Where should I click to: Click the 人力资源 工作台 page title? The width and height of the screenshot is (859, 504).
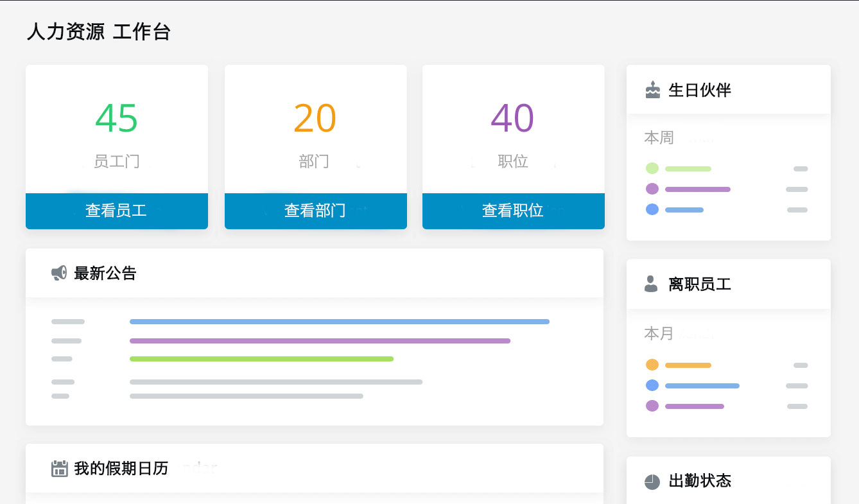pos(99,32)
